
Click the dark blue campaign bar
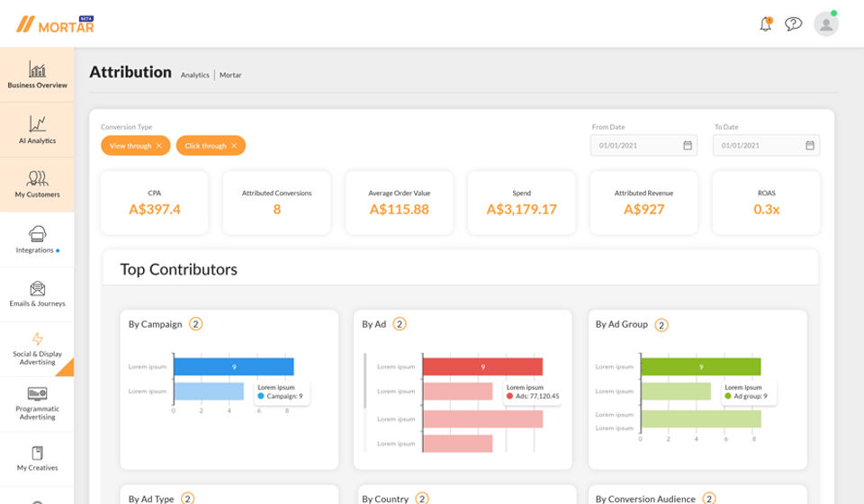[x=234, y=367]
